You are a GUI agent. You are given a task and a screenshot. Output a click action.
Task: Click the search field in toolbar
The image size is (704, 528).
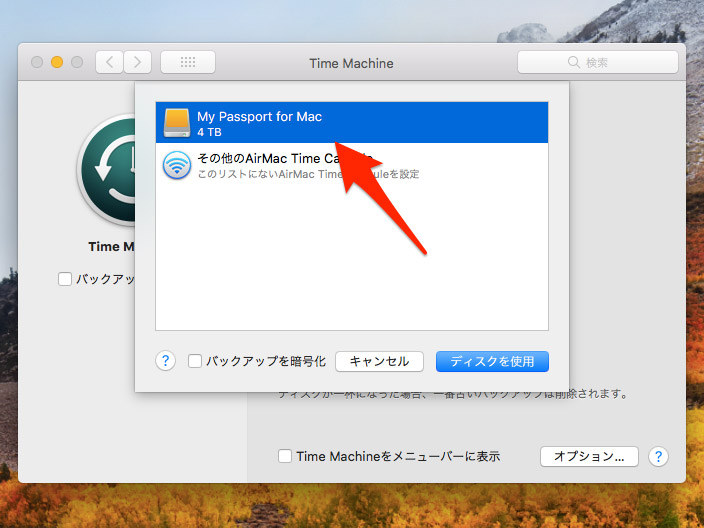point(598,62)
